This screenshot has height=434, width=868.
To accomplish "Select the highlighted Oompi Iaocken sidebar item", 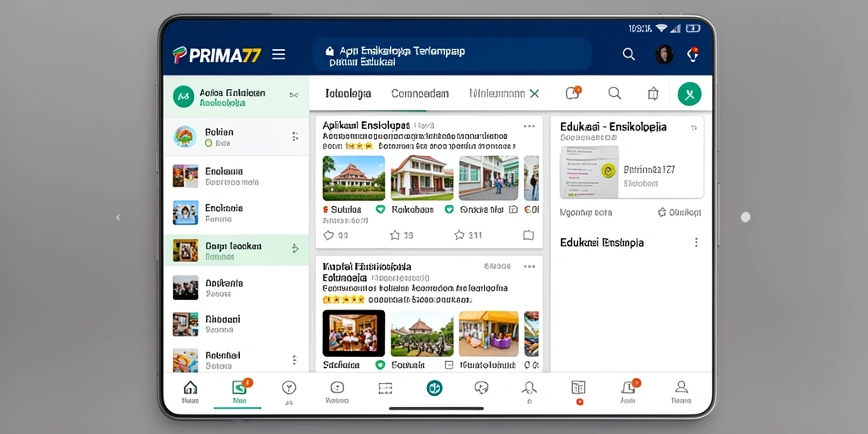I will coord(236,250).
